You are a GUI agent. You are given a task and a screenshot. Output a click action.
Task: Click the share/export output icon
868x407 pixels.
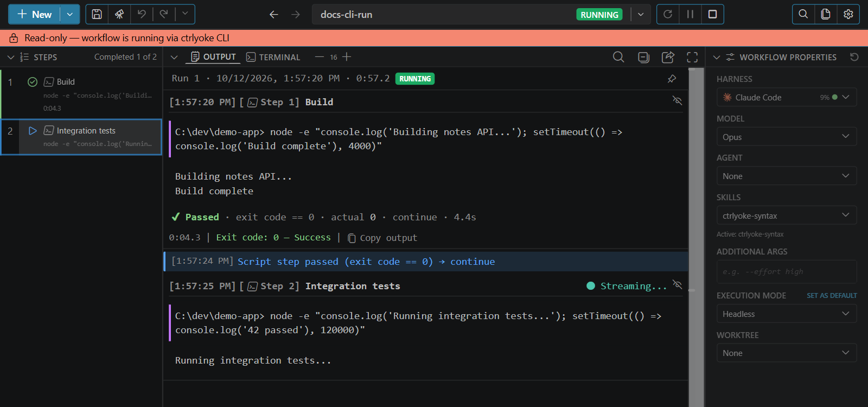tap(668, 57)
